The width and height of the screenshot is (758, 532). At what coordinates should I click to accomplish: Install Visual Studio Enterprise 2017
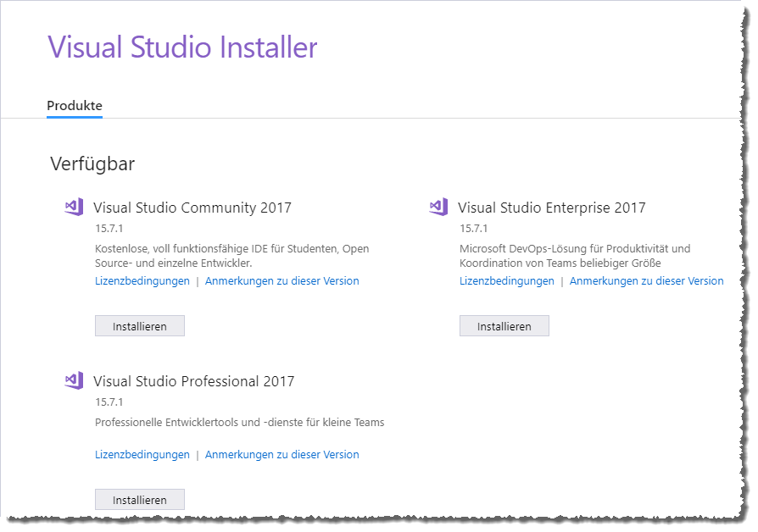coord(504,325)
